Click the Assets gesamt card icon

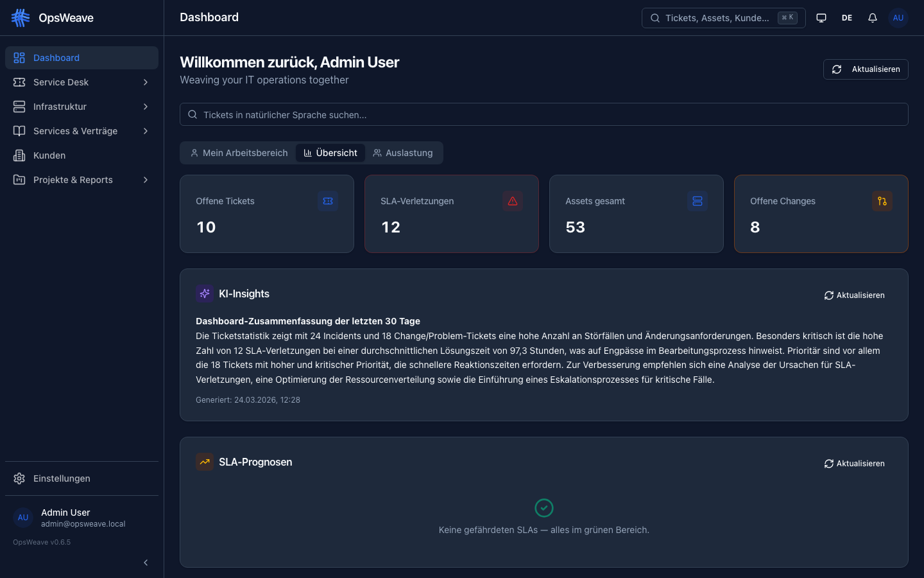[697, 201]
